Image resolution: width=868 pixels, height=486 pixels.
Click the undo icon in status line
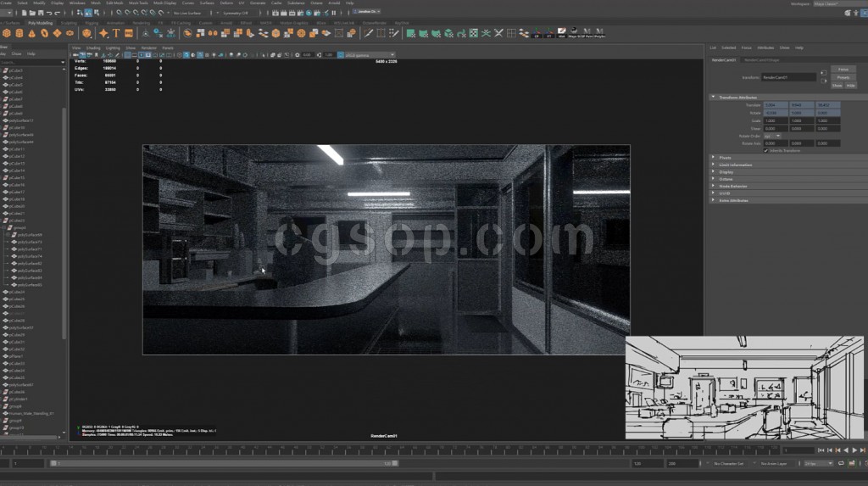49,13
